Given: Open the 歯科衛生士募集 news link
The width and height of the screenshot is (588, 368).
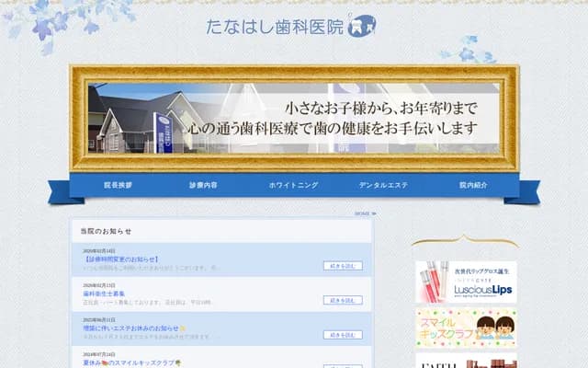Looking at the screenshot, I should click(x=104, y=293).
